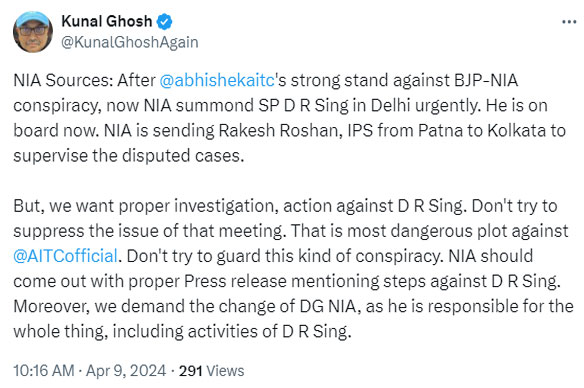This screenshot has height=388, width=584.
Task: Click the Views label
Action: point(225,371)
